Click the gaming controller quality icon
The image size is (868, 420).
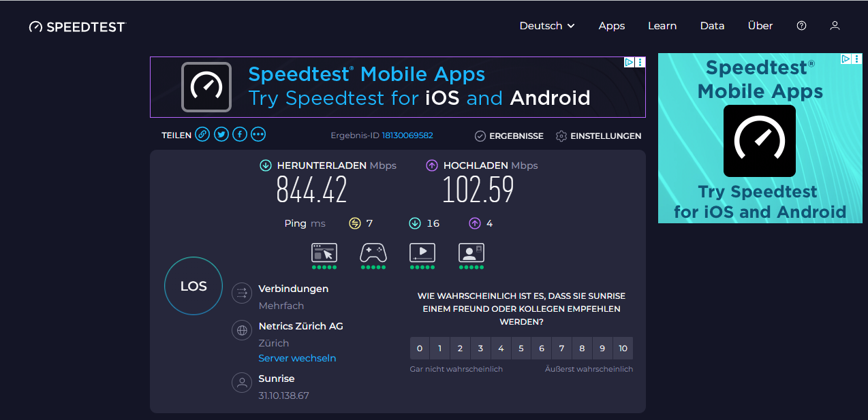(373, 253)
